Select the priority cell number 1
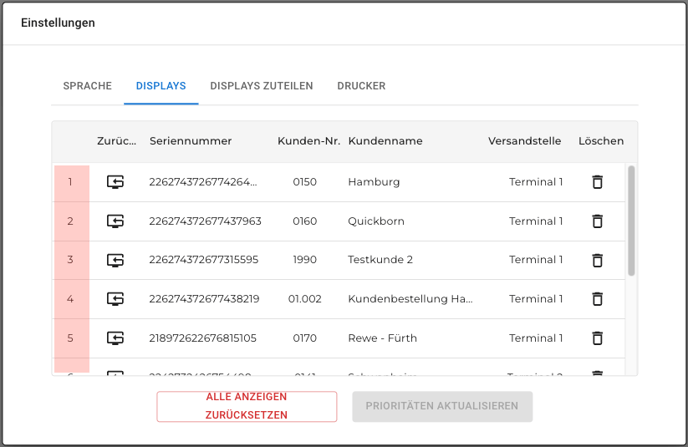Image resolution: width=688 pixels, height=447 pixels. (x=70, y=182)
